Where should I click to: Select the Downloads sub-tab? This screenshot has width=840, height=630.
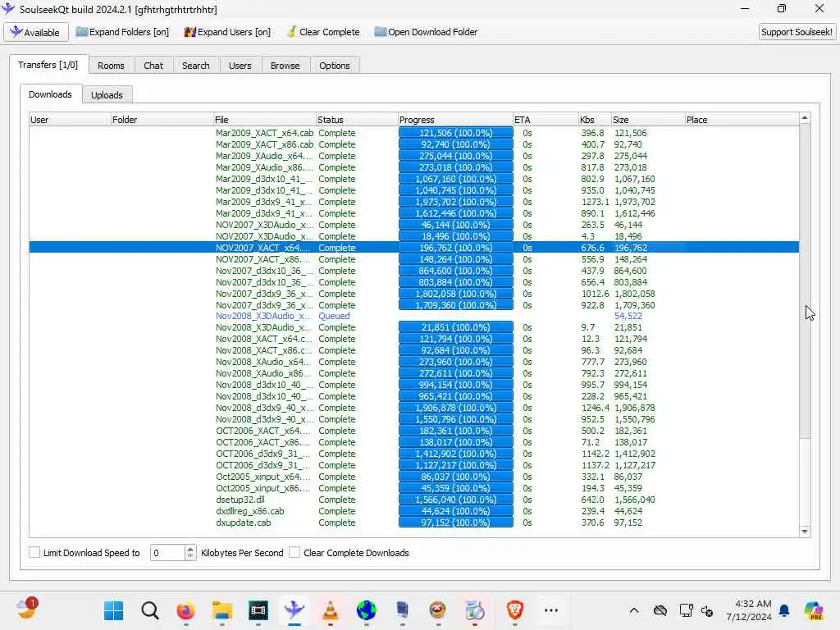point(50,94)
